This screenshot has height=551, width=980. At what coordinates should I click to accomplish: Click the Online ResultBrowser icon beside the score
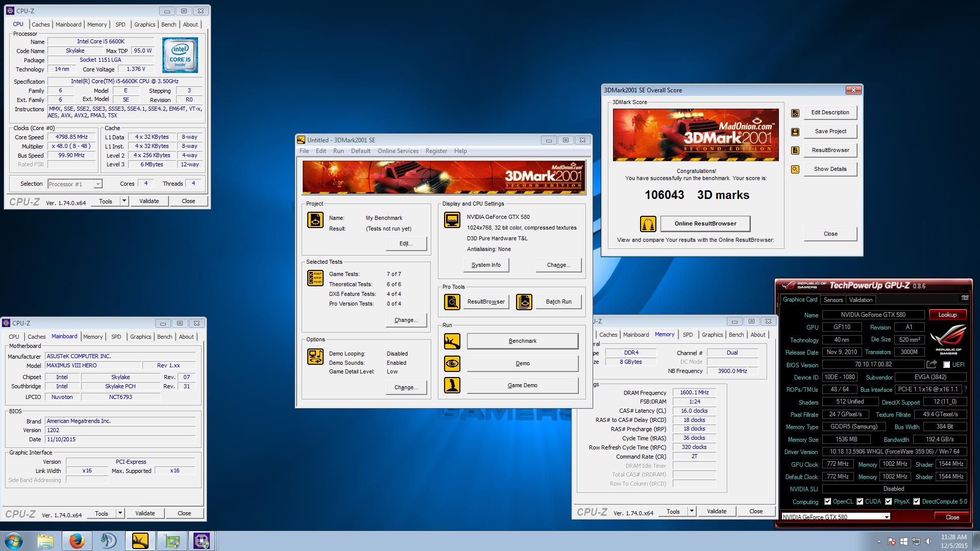pos(648,224)
